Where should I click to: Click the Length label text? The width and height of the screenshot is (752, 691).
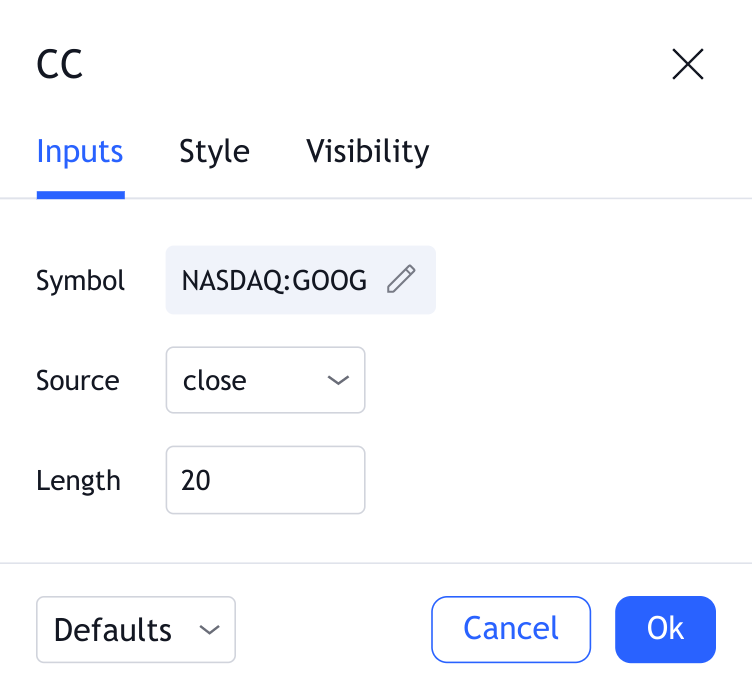tap(78, 481)
